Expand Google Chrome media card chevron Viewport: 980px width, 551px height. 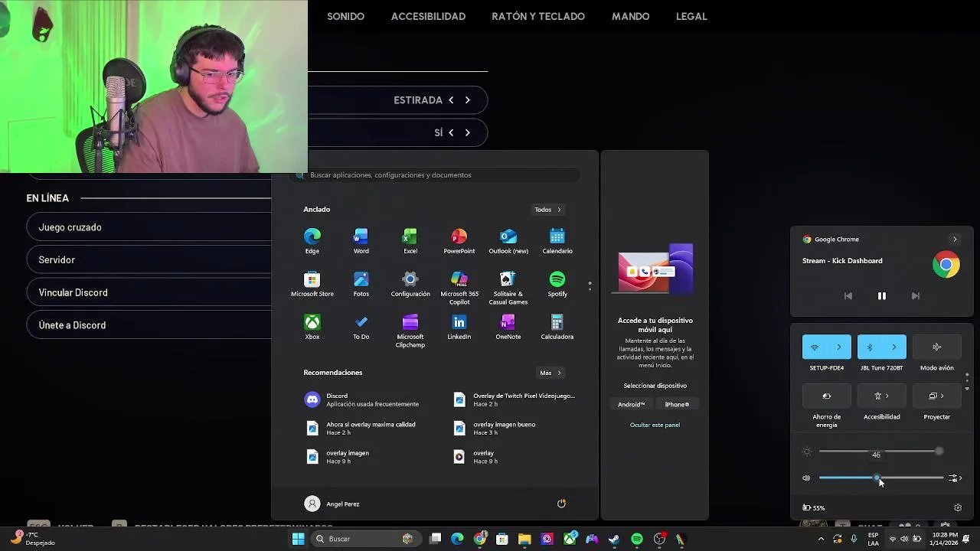(x=955, y=240)
